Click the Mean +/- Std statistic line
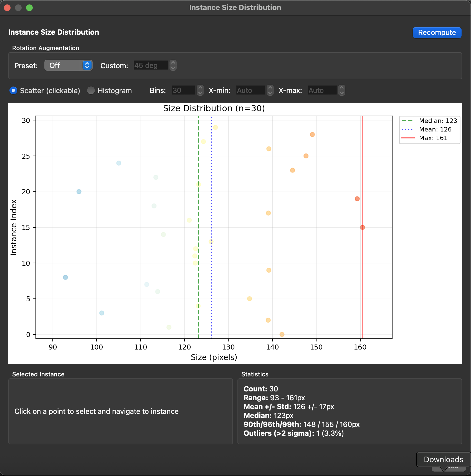This screenshot has width=471, height=476. (x=289, y=407)
